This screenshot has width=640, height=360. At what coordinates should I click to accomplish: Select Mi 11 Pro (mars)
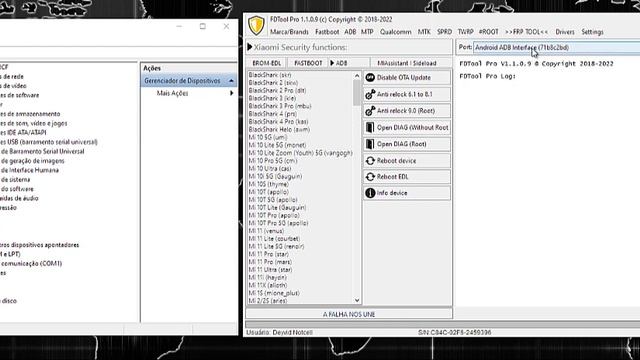coord(270,262)
